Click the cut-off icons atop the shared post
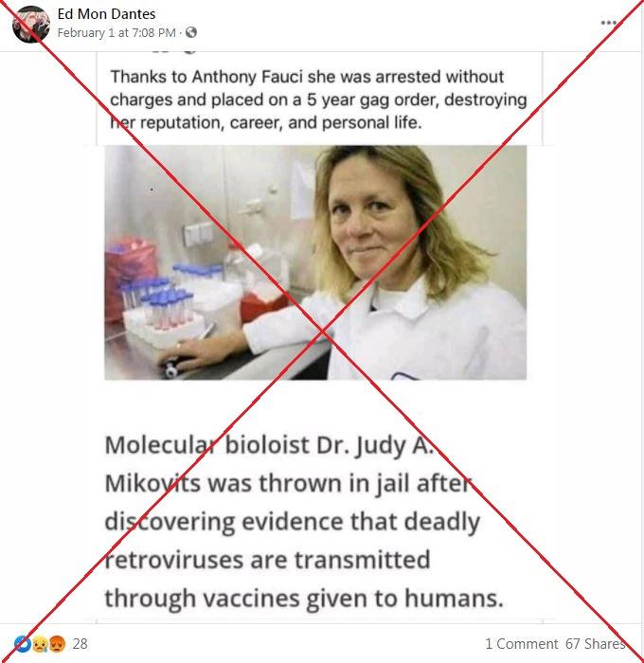The width and height of the screenshot is (644, 663). click(172, 51)
